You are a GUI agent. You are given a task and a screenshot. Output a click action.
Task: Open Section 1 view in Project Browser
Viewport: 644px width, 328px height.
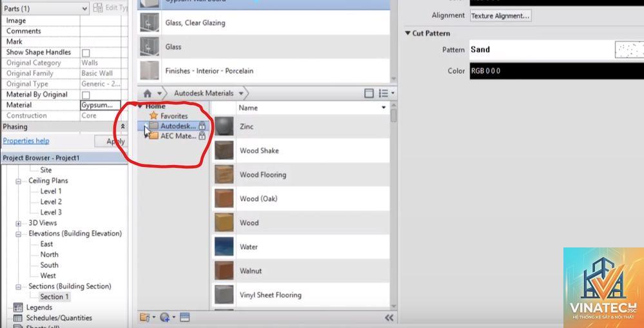coord(55,297)
